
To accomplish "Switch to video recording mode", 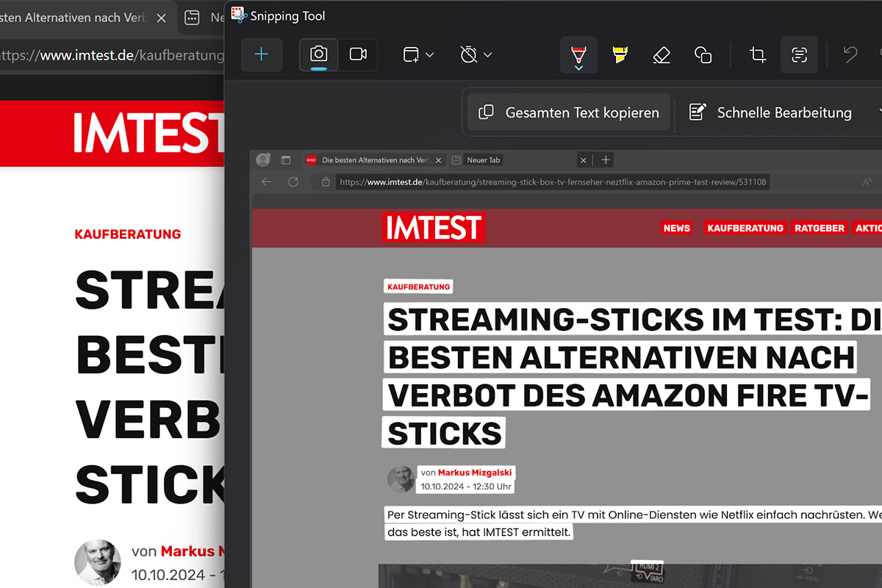I will pyautogui.click(x=358, y=54).
